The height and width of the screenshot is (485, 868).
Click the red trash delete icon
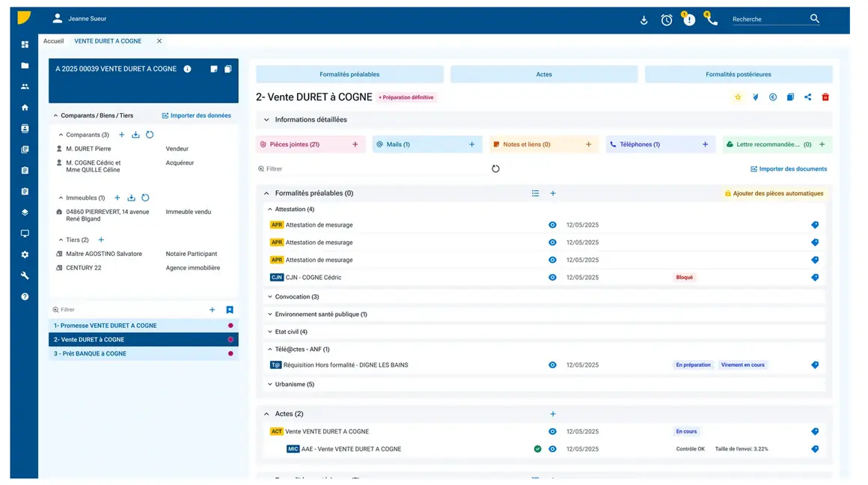(x=825, y=97)
